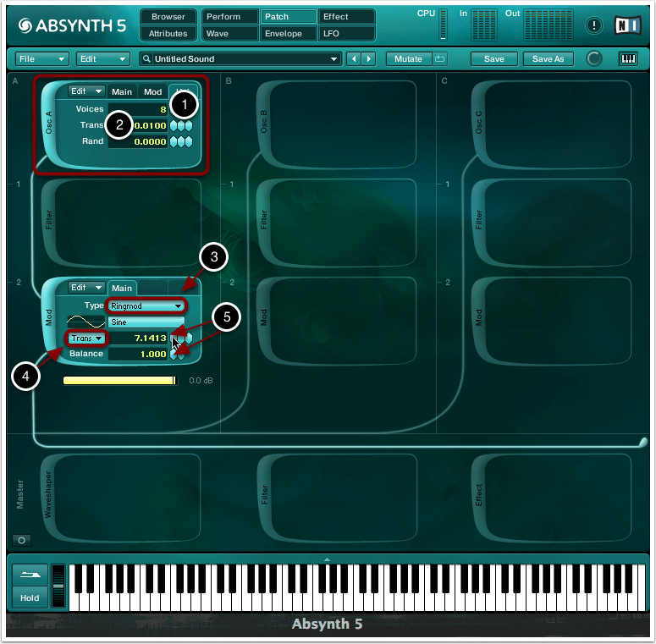Screen dimensions: 656x644
Task: Click the Mutate retry arrow icon
Action: coord(439,59)
